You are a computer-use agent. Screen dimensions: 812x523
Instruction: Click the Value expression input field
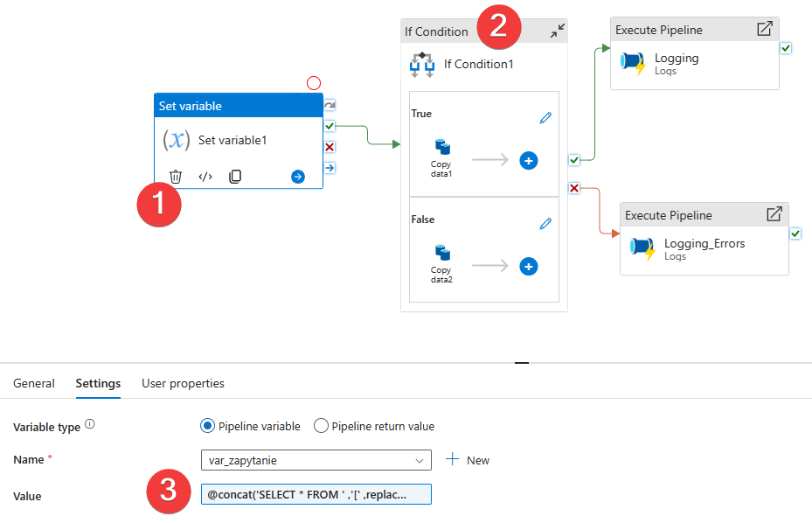click(316, 495)
